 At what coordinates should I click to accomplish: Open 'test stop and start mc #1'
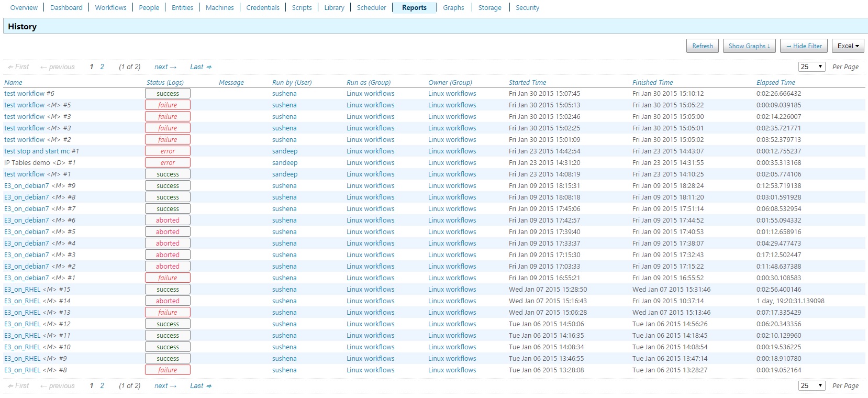[41, 151]
